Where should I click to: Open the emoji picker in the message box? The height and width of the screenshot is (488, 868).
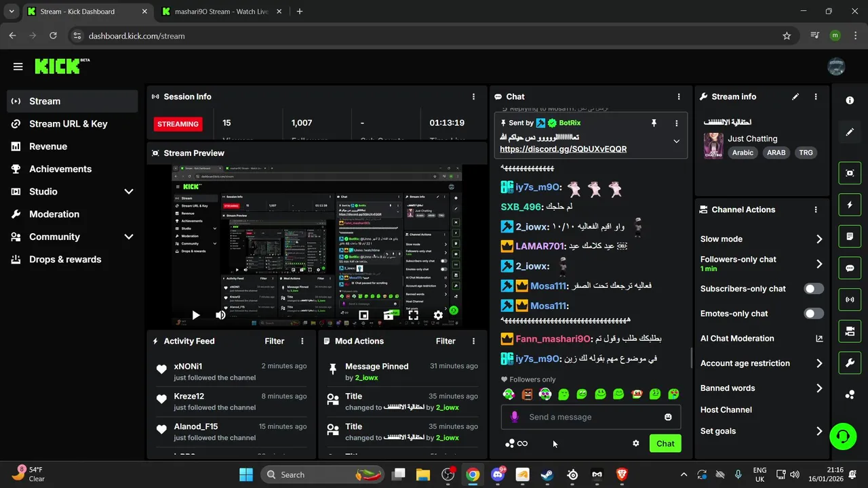(x=668, y=417)
